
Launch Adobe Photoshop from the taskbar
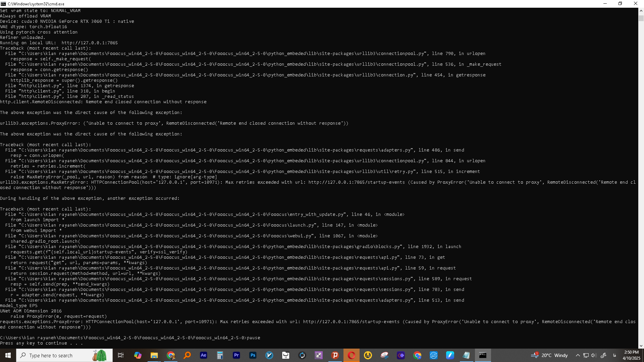(x=253, y=355)
